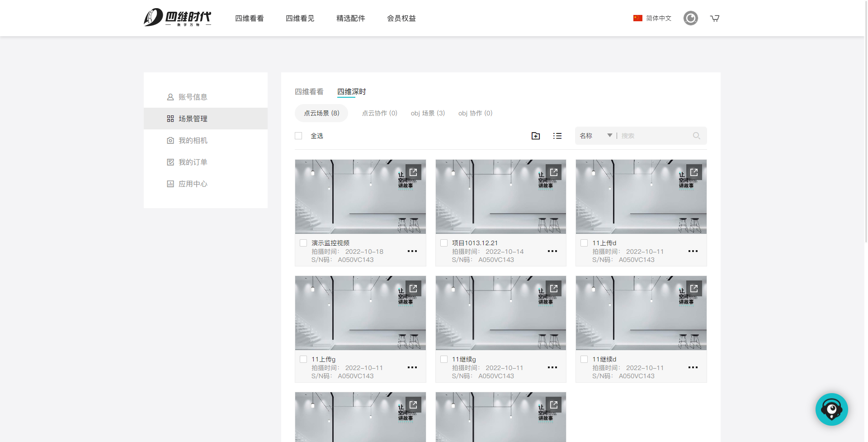Go to 我的相机 in sidebar

tap(193, 140)
